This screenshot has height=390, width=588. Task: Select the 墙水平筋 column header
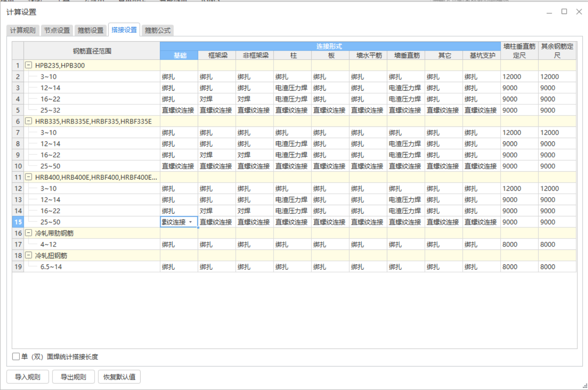(369, 55)
